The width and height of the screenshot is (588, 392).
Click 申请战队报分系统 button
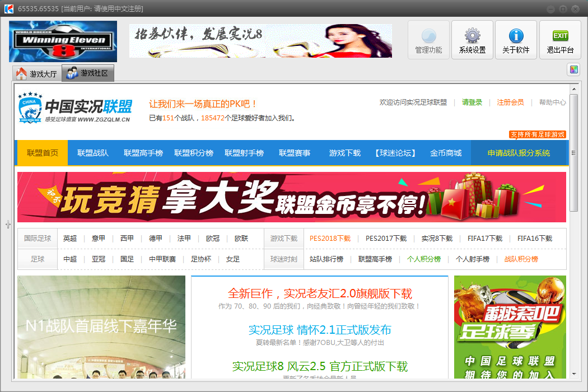[519, 153]
